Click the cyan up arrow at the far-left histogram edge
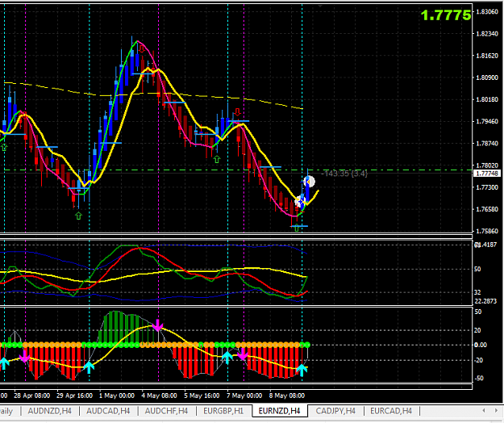 [x=4, y=363]
